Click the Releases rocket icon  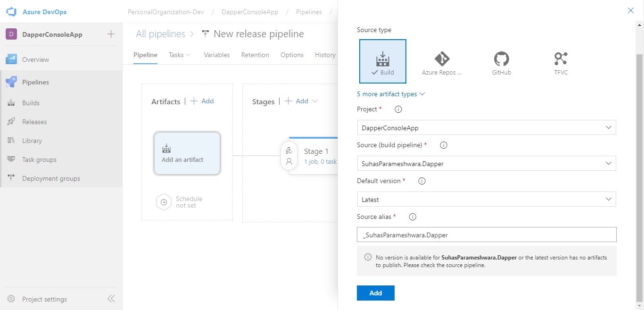(11, 122)
